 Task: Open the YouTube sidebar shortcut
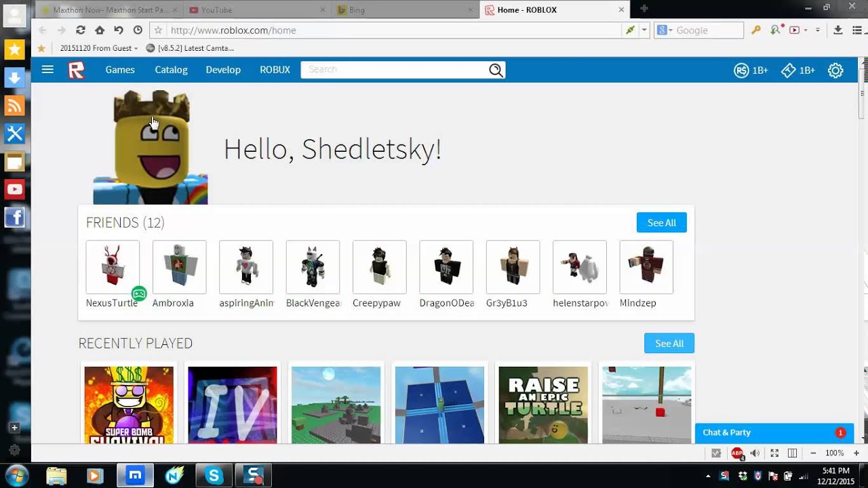pos(14,190)
